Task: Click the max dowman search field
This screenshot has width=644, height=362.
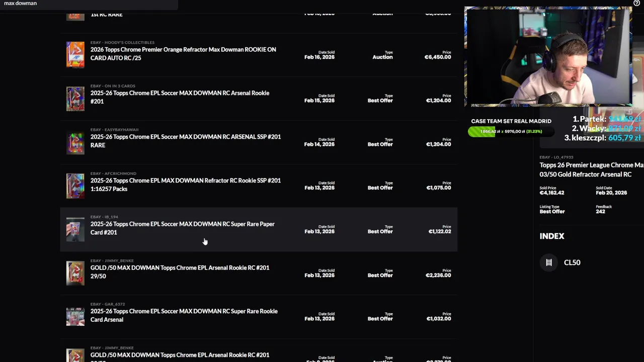Action: (x=89, y=4)
